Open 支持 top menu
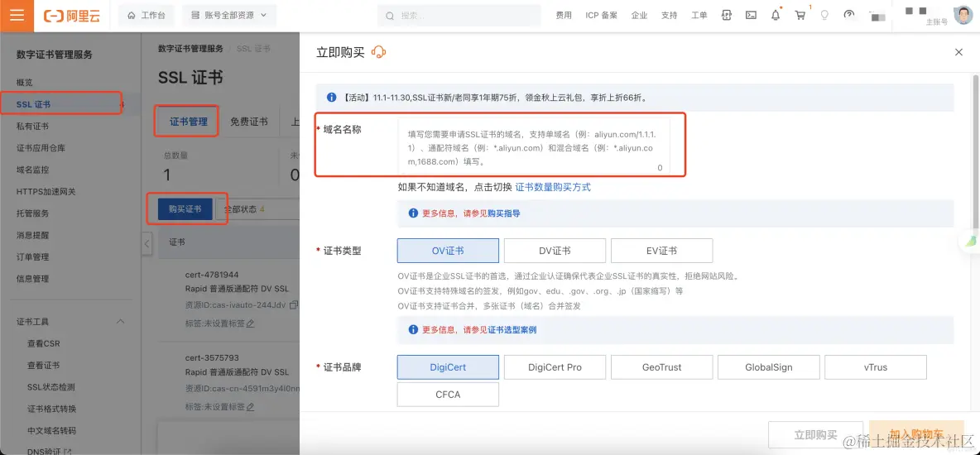 click(x=670, y=16)
